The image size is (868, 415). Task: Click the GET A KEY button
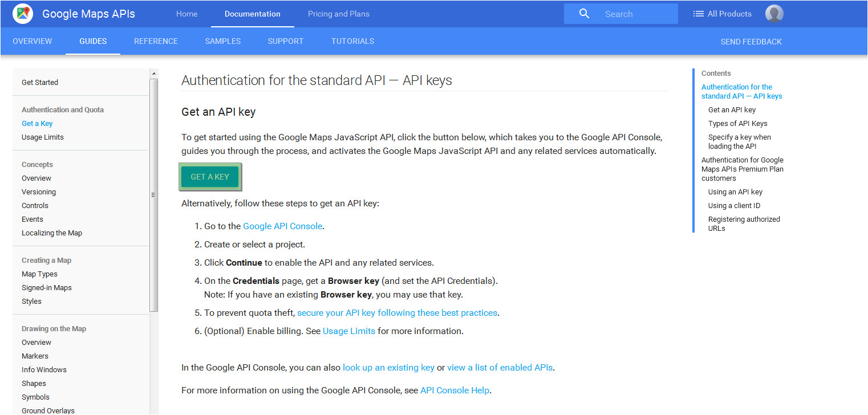(210, 177)
